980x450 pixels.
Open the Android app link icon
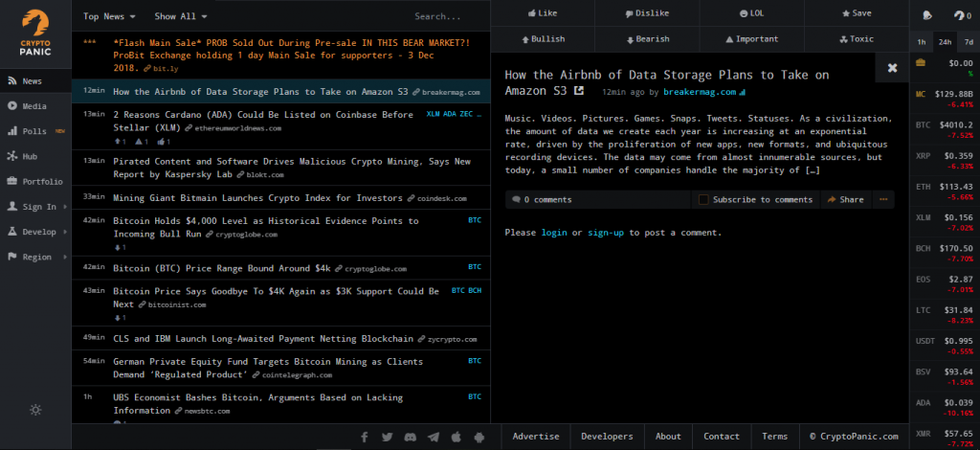coord(479,437)
